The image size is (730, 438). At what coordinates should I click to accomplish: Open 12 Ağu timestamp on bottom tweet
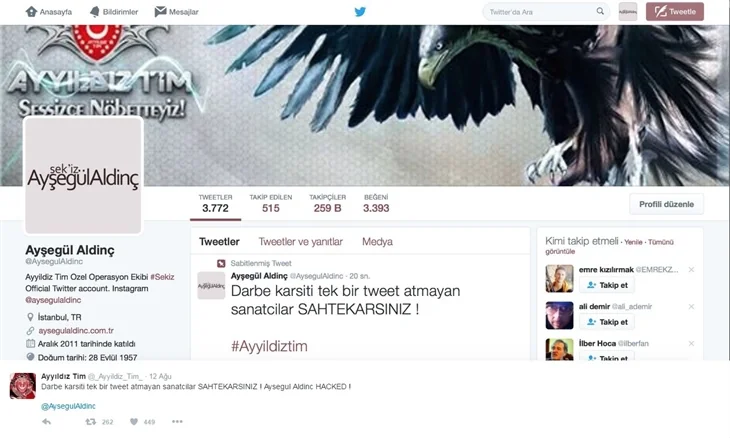click(x=160, y=376)
